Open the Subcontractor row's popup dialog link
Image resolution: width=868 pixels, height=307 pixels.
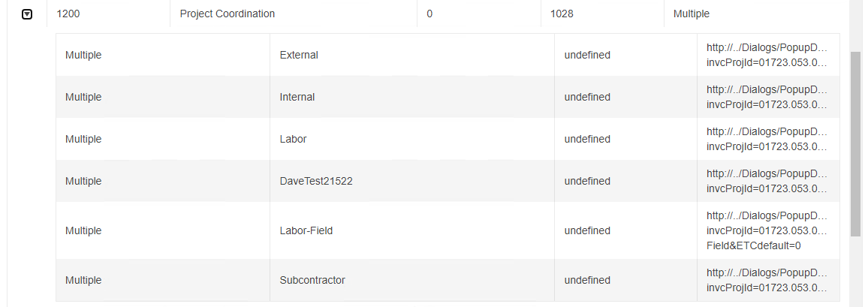tap(766, 280)
